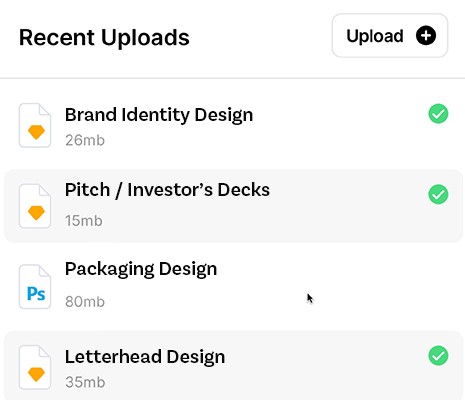Open the Pitch / Investor's Decks Sketch file icon
465x400 pixels.
(35, 206)
